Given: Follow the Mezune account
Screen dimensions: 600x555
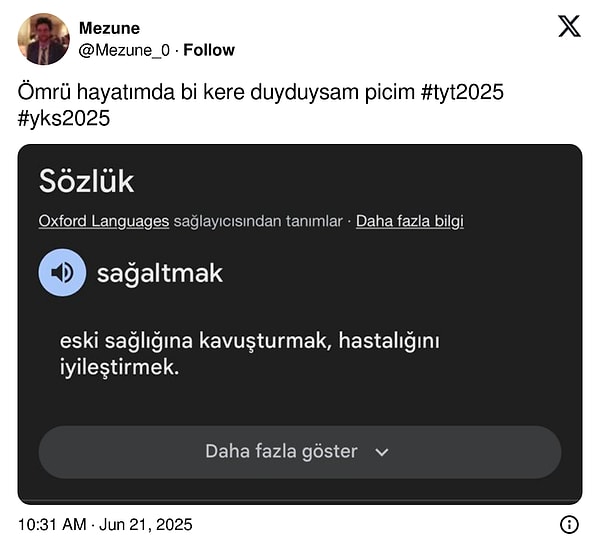Looking at the screenshot, I should pyautogui.click(x=209, y=50).
